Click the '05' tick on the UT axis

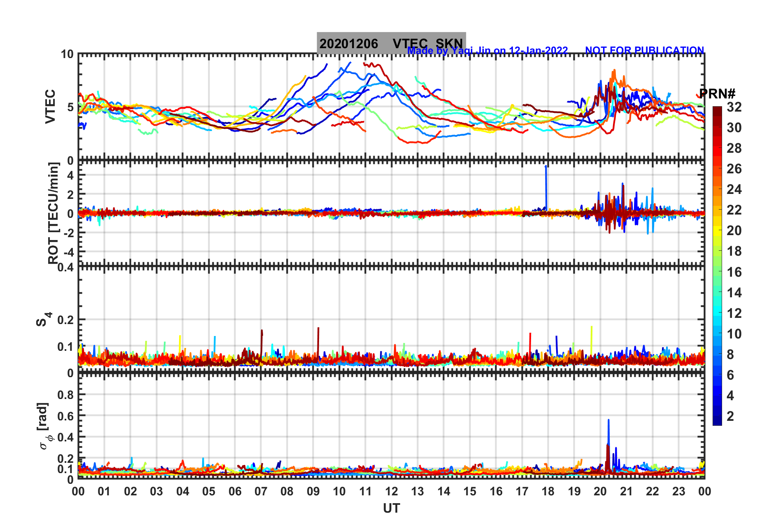209,491
